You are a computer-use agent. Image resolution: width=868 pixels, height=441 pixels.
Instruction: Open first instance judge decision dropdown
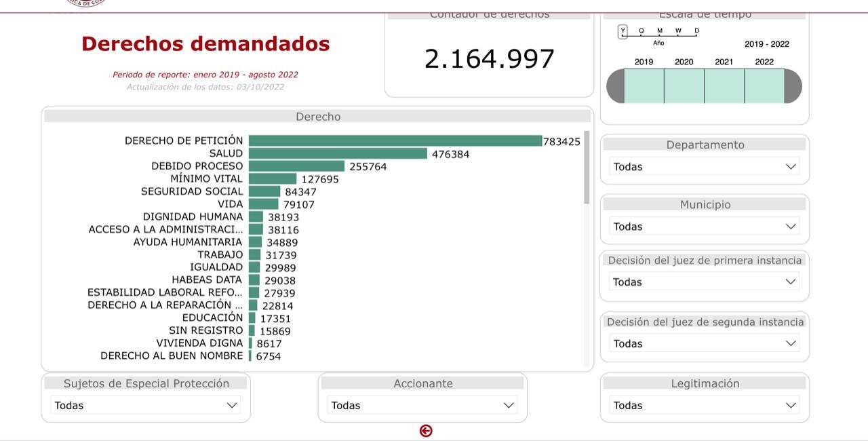(x=704, y=282)
